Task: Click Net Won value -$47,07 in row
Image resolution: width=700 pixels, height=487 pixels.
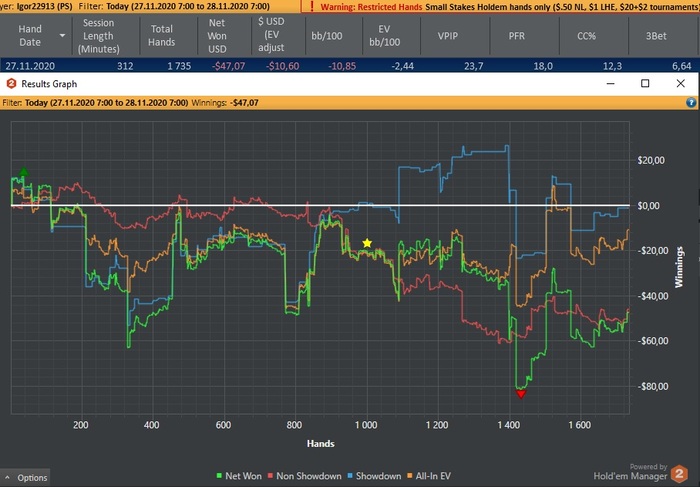Action: [x=229, y=66]
